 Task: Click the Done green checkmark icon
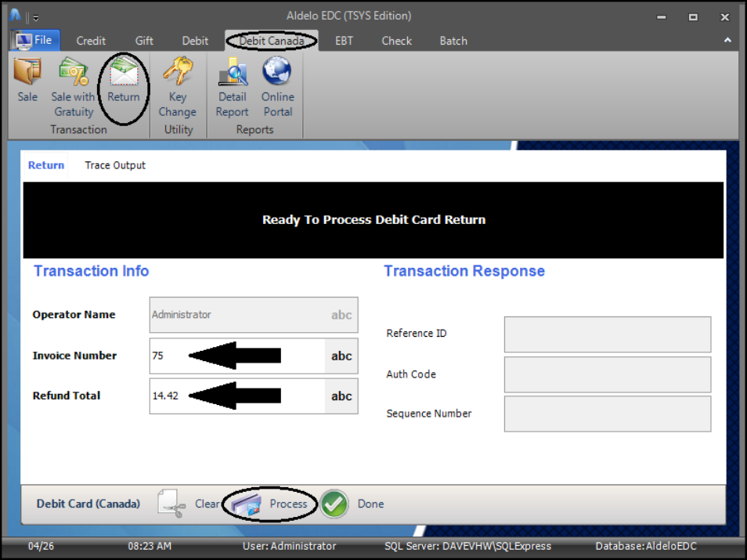pos(334,504)
